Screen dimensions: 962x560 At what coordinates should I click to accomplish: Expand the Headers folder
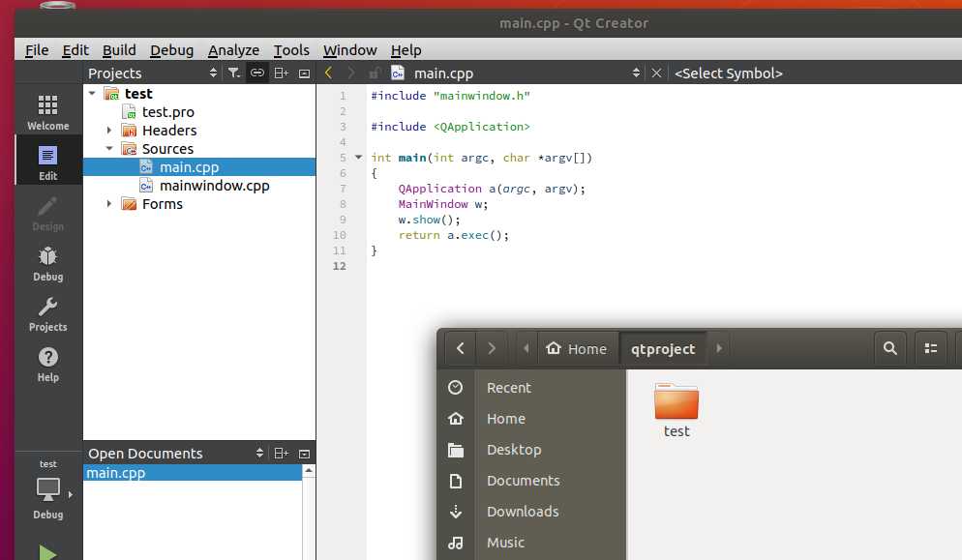[109, 130]
